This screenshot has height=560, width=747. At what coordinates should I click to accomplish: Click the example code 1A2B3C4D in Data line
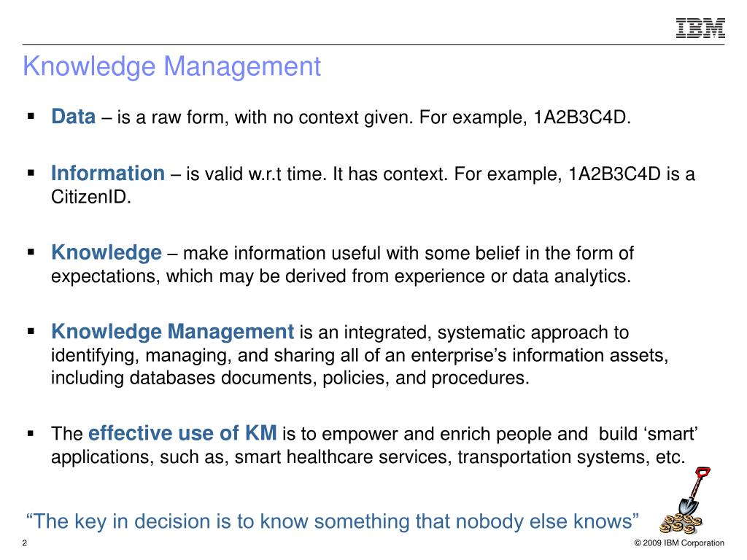(581, 117)
